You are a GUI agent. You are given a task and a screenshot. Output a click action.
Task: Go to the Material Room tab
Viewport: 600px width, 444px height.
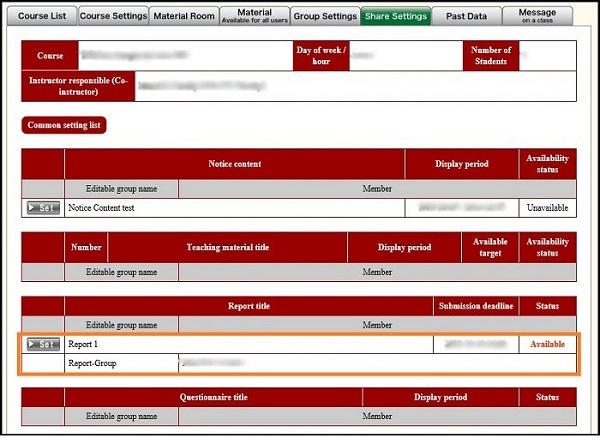coord(185,16)
